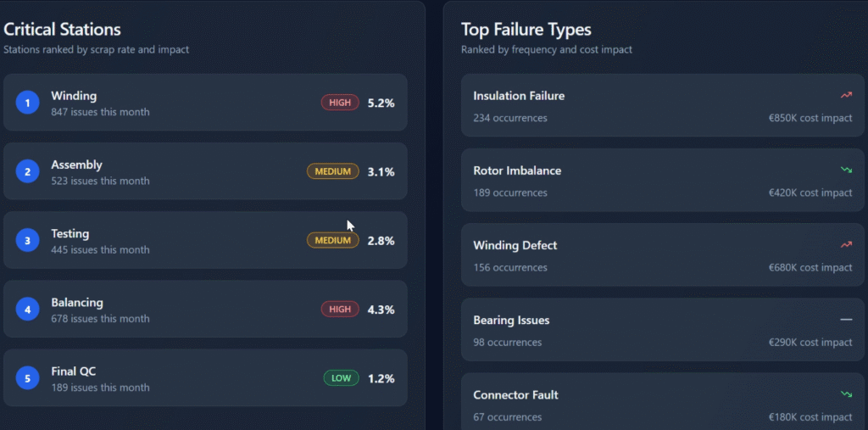Click Connector Fault downward trend icon

(845, 394)
